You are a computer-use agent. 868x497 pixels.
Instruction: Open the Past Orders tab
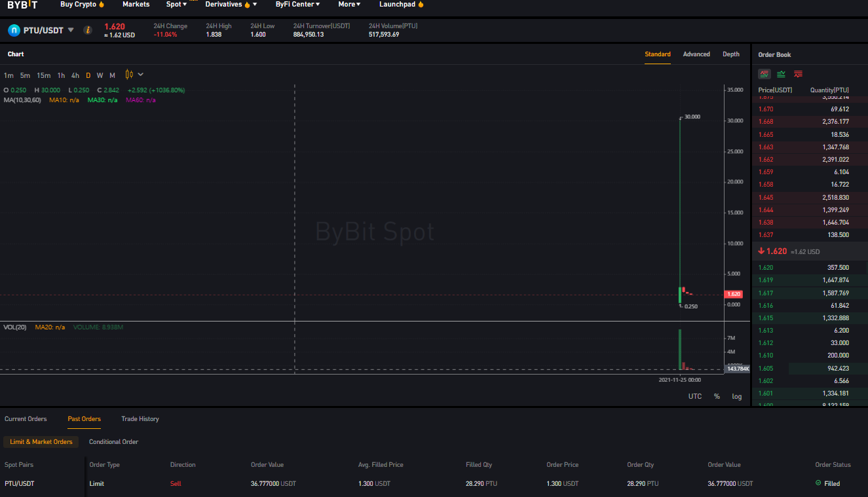click(x=85, y=419)
